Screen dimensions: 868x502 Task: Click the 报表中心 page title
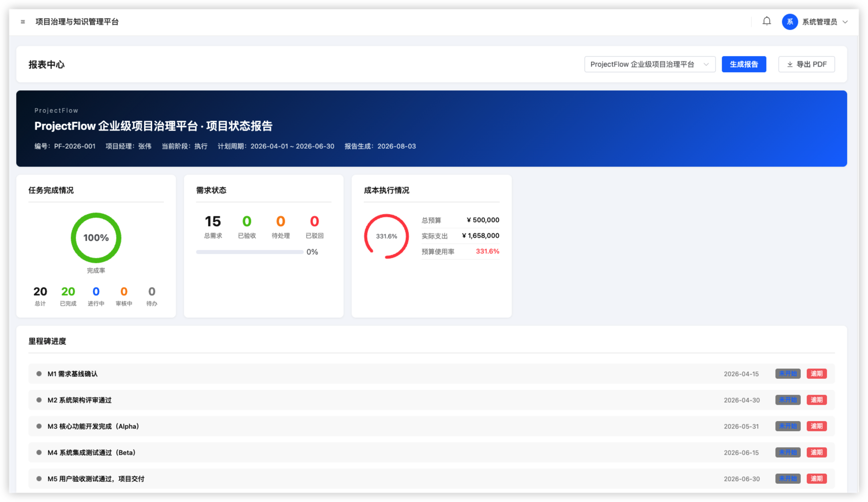46,65
